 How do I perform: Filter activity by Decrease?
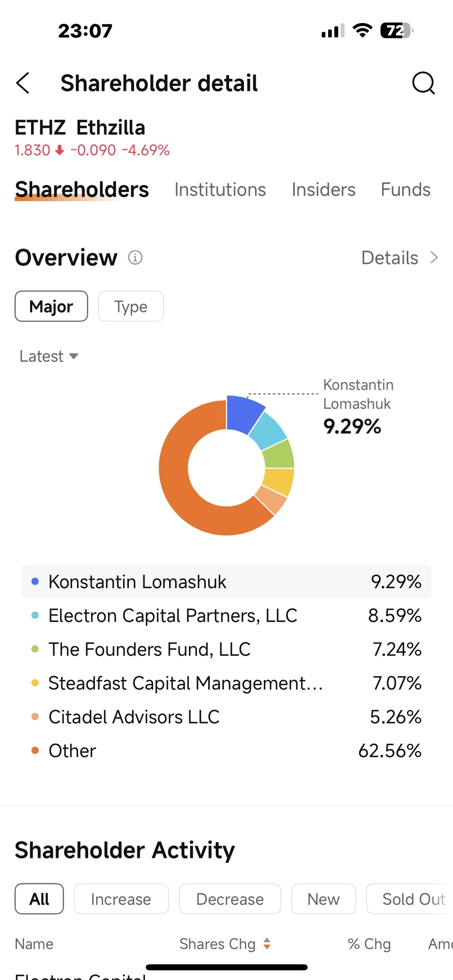(x=230, y=899)
